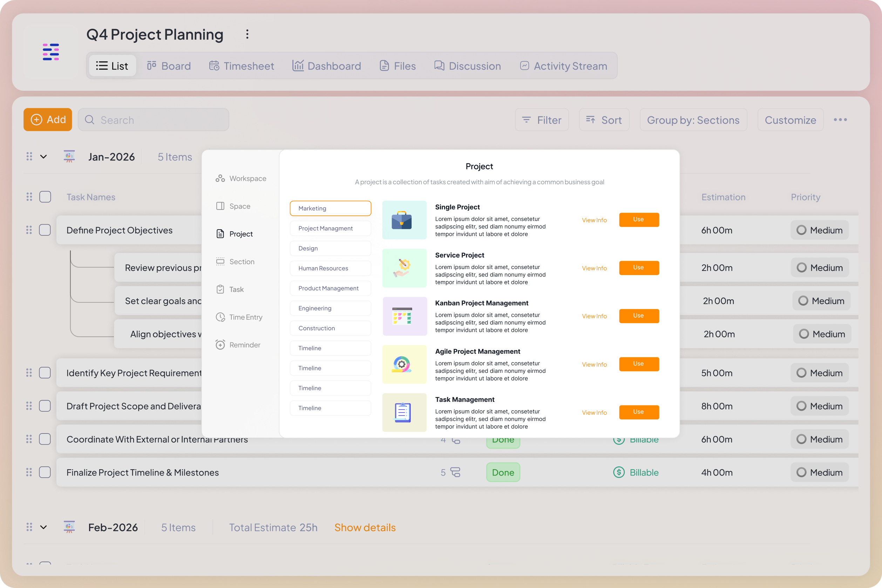Open the Group by: Sections dropdown
Viewport: 882px width, 588px height.
pyautogui.click(x=693, y=119)
